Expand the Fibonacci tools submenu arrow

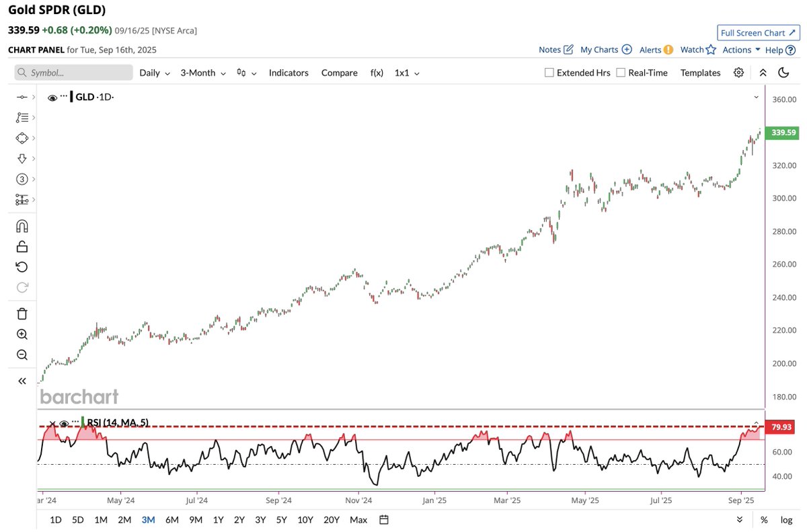click(x=33, y=118)
